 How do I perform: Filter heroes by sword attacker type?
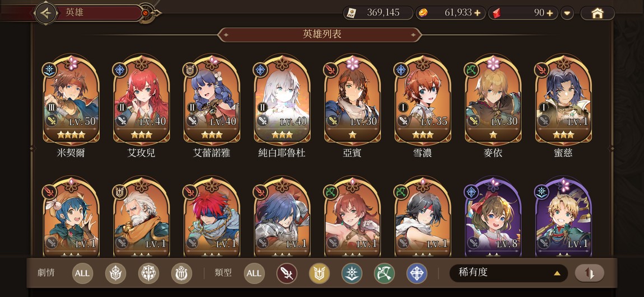(x=287, y=273)
